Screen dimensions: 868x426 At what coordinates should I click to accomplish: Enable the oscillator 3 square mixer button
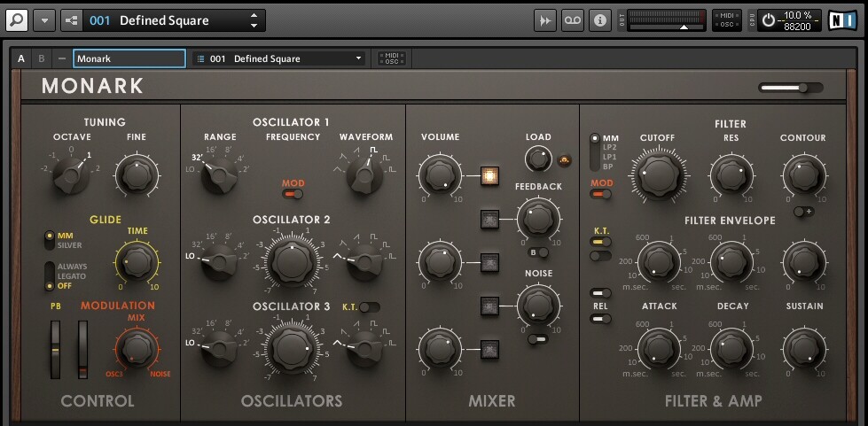[490, 350]
